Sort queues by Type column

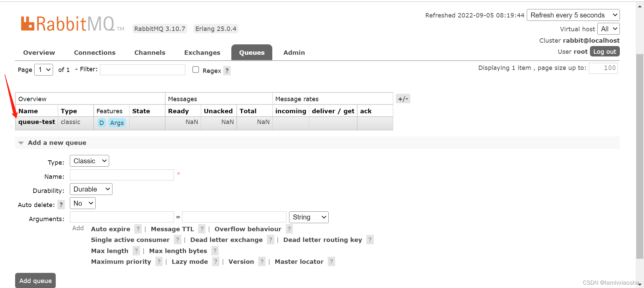69,111
